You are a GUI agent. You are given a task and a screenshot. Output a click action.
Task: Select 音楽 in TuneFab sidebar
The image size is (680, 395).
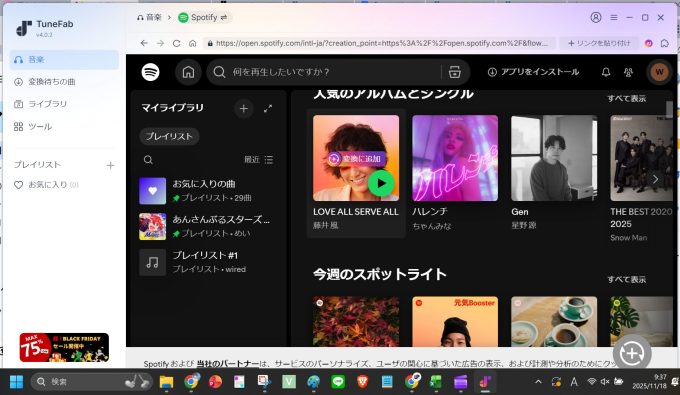64,60
